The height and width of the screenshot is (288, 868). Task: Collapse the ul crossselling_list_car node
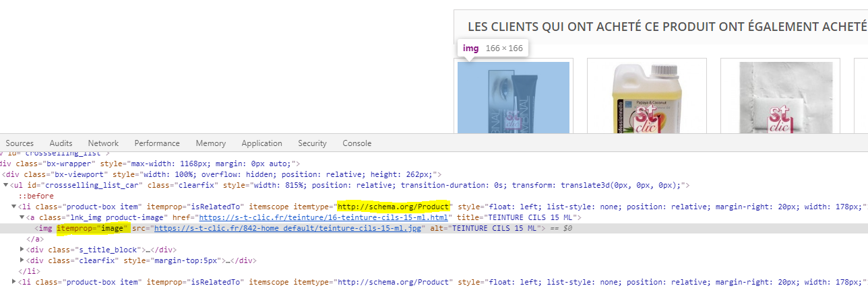[x=6, y=185]
